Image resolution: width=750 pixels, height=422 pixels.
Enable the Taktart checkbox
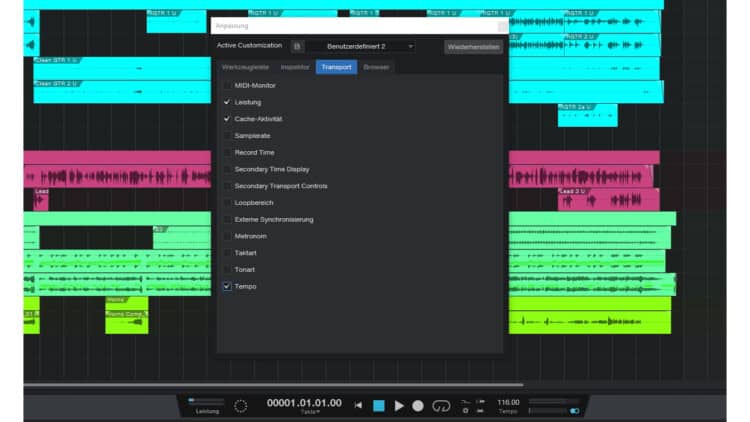227,253
